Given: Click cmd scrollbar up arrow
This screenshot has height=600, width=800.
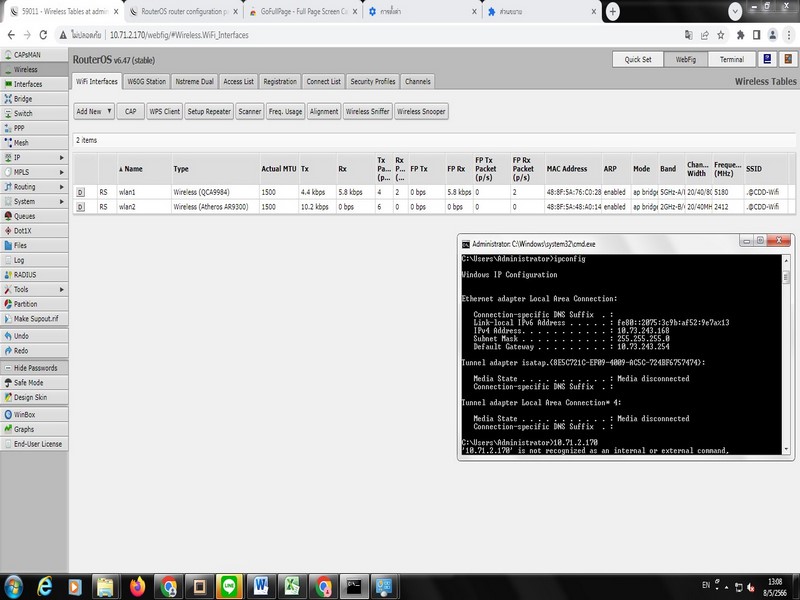Looking at the screenshot, I should (786, 261).
